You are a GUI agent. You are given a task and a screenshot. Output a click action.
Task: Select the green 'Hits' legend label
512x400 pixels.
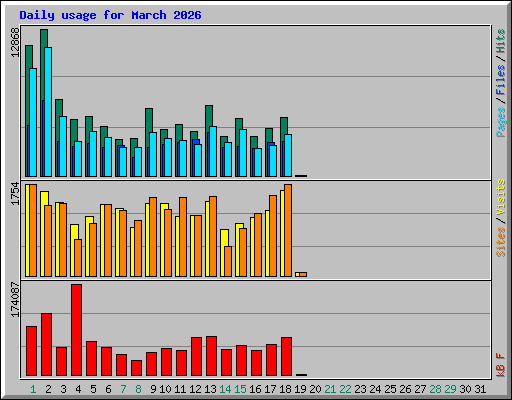pos(501,41)
